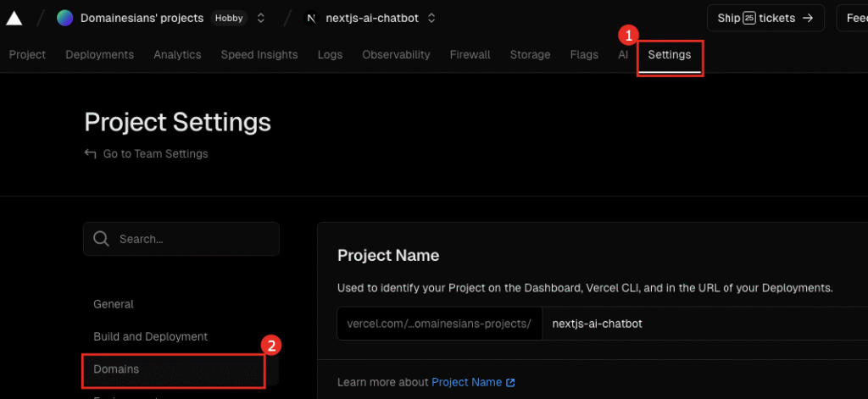Click the back arrow beside Go to Team Settings
This screenshot has width=868, height=399.
click(x=90, y=153)
